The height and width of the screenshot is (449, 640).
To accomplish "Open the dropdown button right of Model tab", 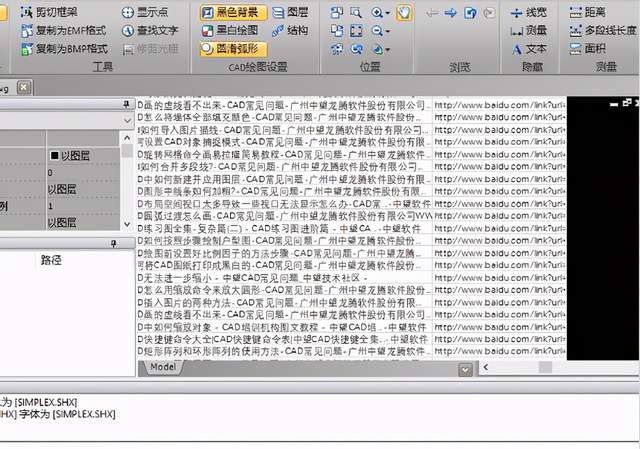I will (465, 370).
